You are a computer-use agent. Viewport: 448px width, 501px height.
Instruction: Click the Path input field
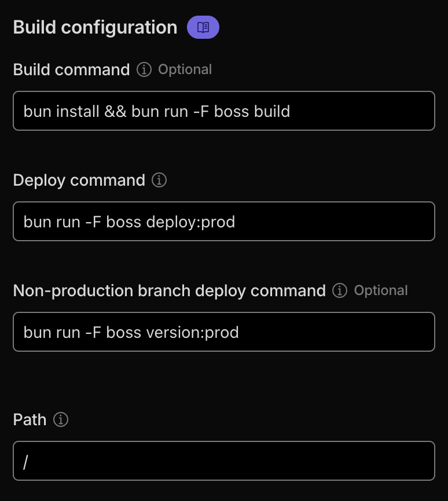click(223, 461)
